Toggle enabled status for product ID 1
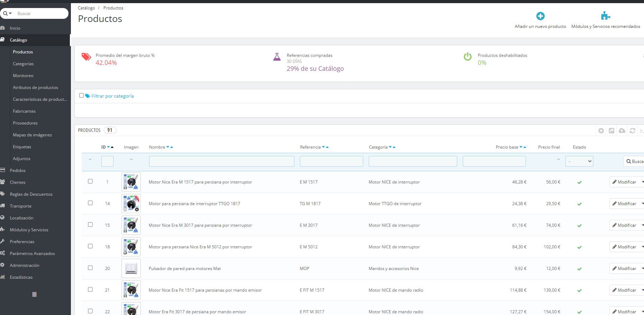The image size is (644, 315). (579, 182)
